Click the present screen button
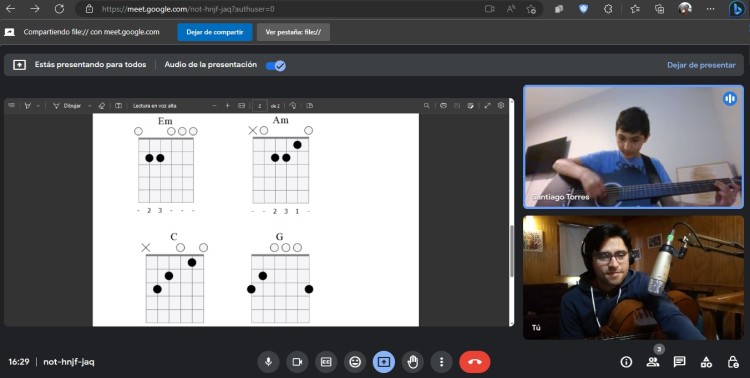 [x=384, y=362]
